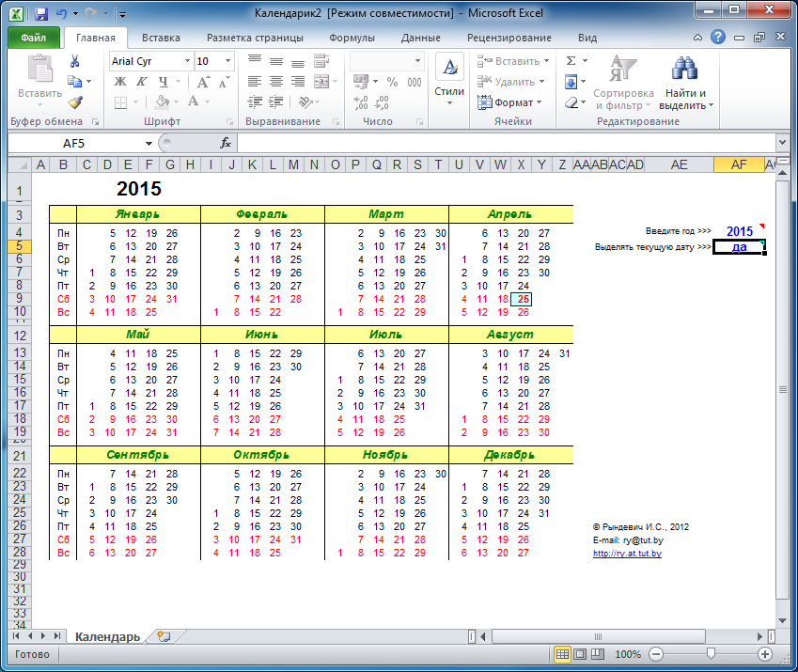Viewport: 798px width, 672px height.
Task: Click the Save icon in quick access toolbar
Action: click(40, 14)
